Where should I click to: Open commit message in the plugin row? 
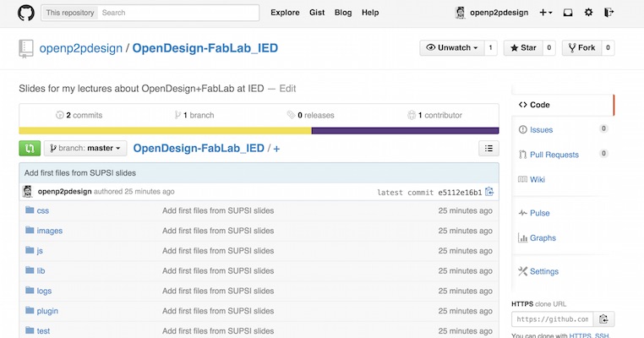point(218,311)
